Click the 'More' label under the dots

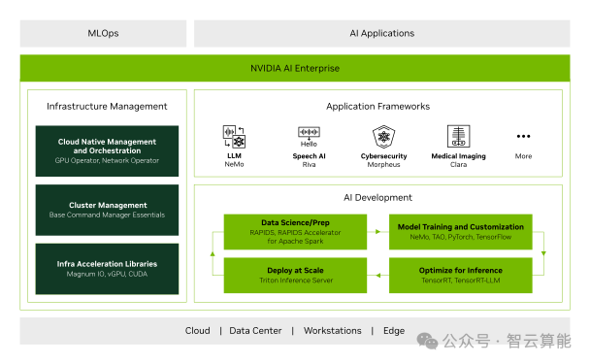tap(523, 156)
